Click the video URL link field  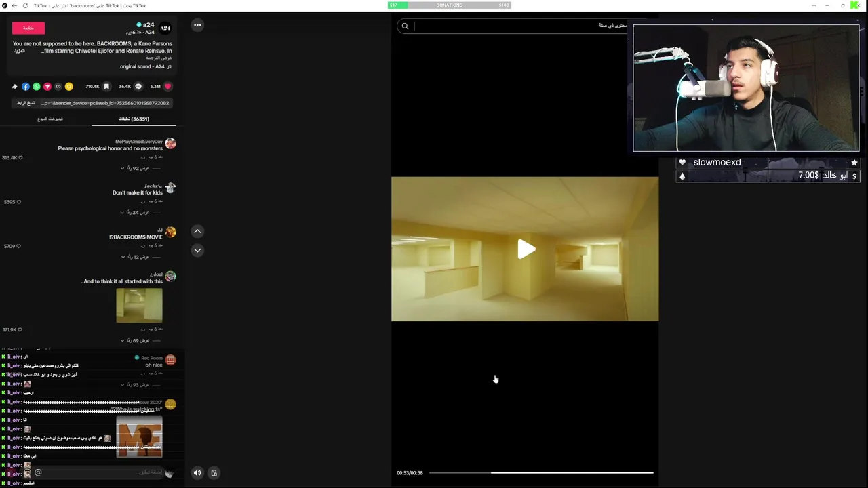coord(105,103)
